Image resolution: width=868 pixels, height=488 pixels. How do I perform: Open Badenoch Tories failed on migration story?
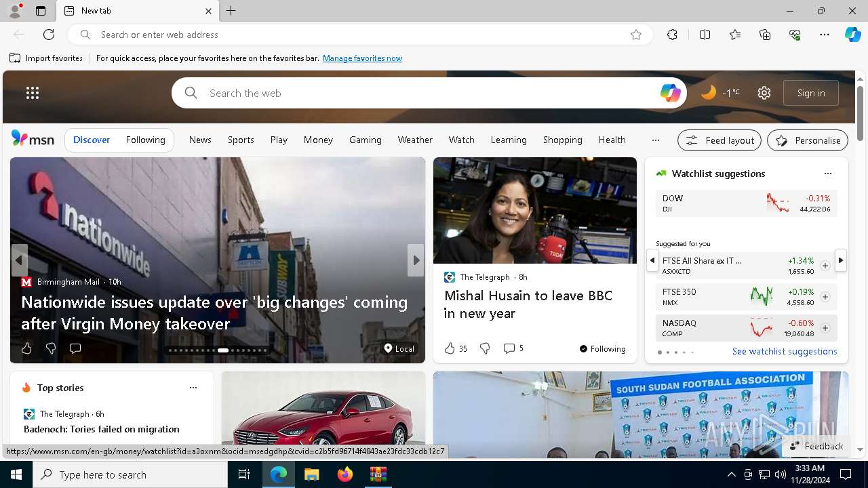coord(102,429)
